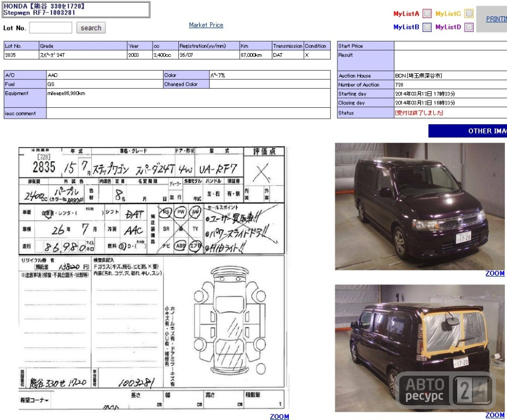The width and height of the screenshot is (507, 420).
Task: Tick the MyListC checkbox
Action: 469,14
